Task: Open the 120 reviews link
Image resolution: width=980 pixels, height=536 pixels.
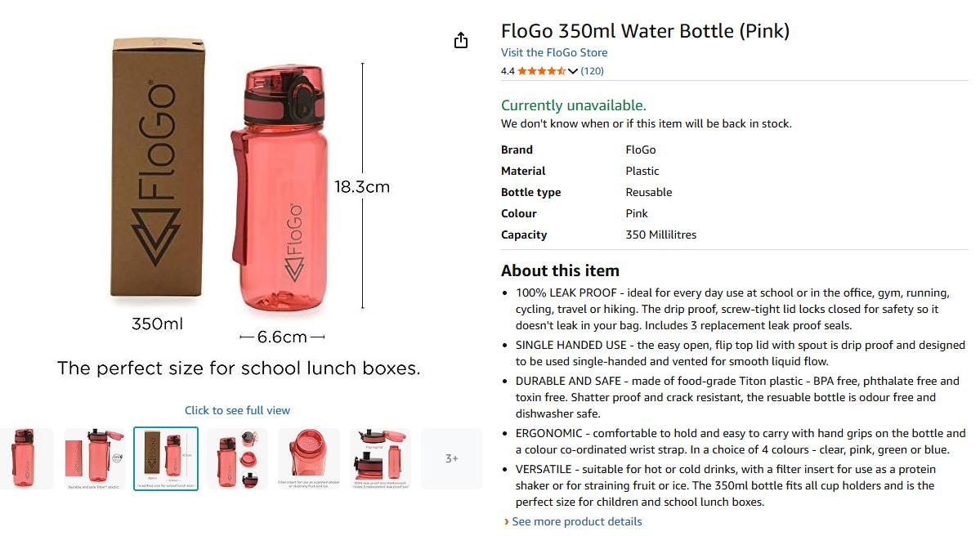Action: (x=592, y=71)
